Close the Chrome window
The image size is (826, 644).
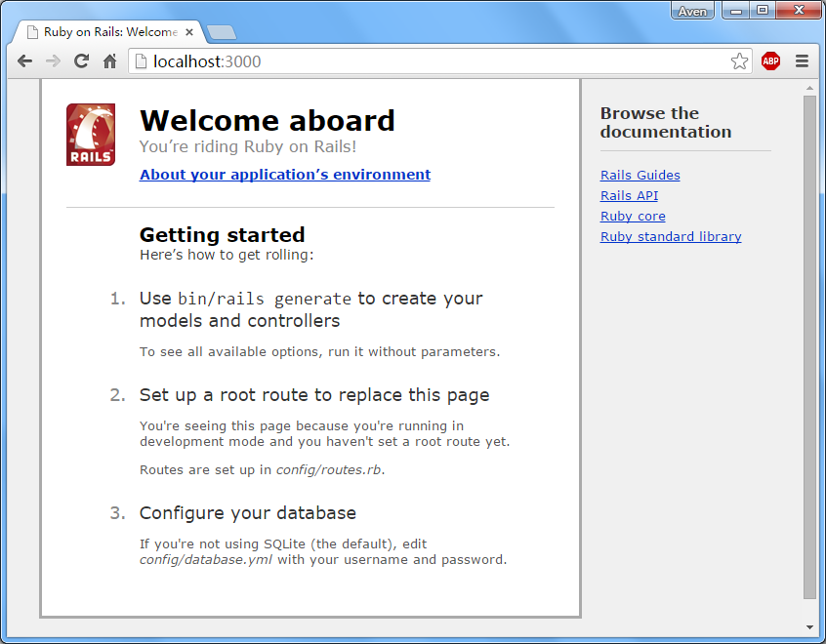799,11
